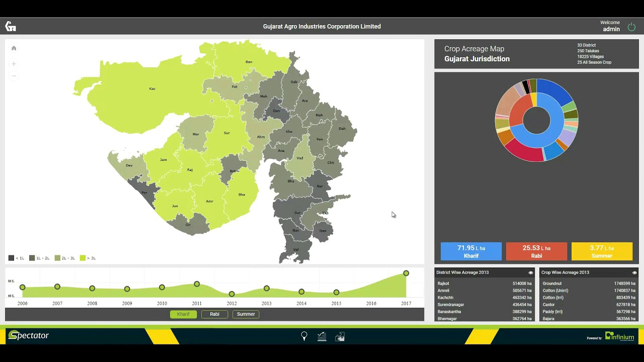Click the Dah district on the map
644x362 pixels.
tap(342, 128)
